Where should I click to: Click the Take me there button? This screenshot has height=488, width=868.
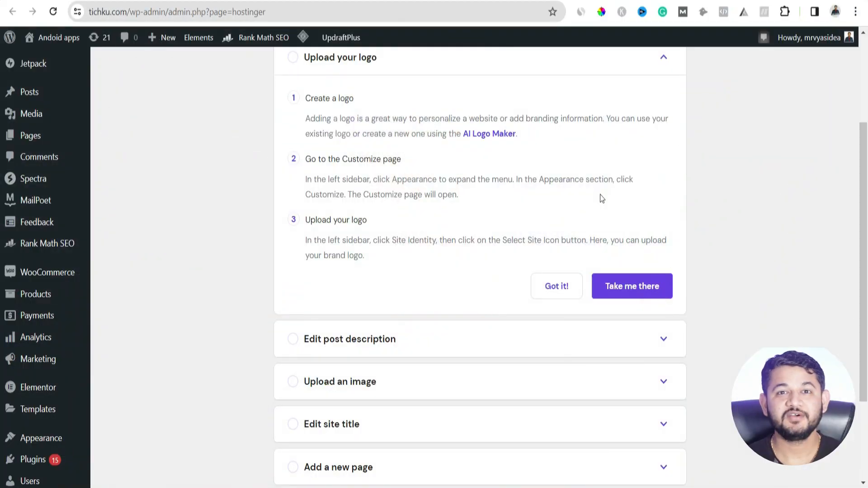pos(632,286)
